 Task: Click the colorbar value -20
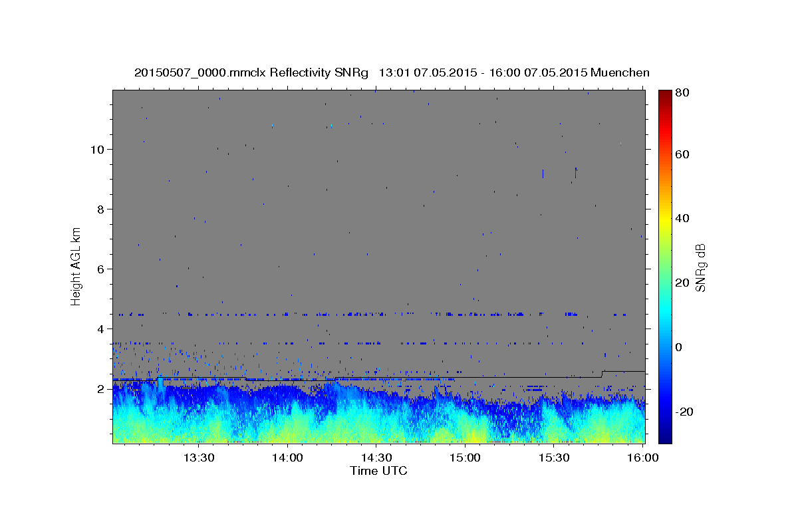(x=684, y=412)
